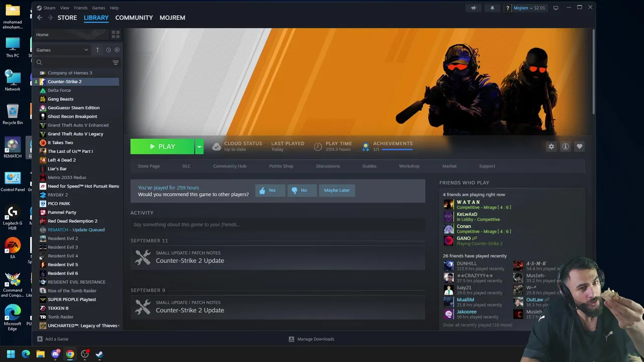Click the Maybe Later button
The image size is (644, 362).
(x=337, y=190)
